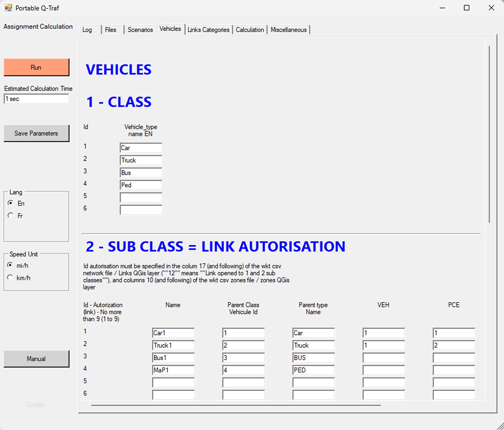Edit sub class name 'Bus1'
The width and height of the screenshot is (504, 430).
pos(173,358)
